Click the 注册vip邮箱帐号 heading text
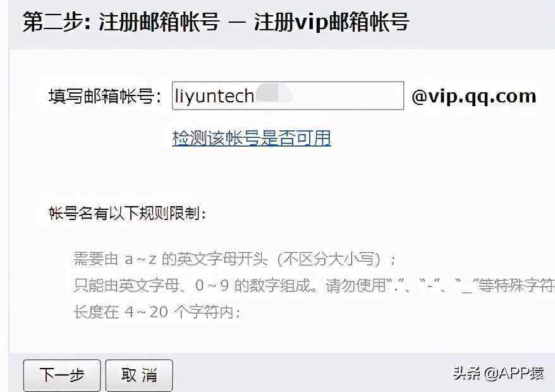This screenshot has height=392, width=555. click(332, 22)
